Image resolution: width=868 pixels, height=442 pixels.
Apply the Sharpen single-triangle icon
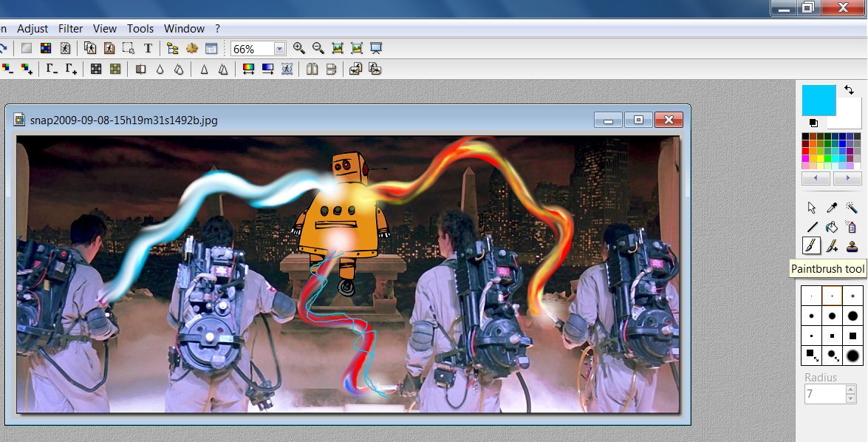coord(205,69)
